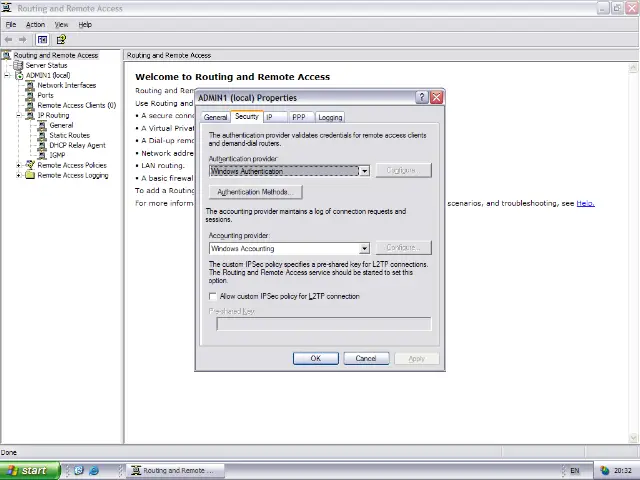Viewport: 640px width, 480px height.
Task: Click the first quick launch icon beside Start
Action: tap(79, 471)
